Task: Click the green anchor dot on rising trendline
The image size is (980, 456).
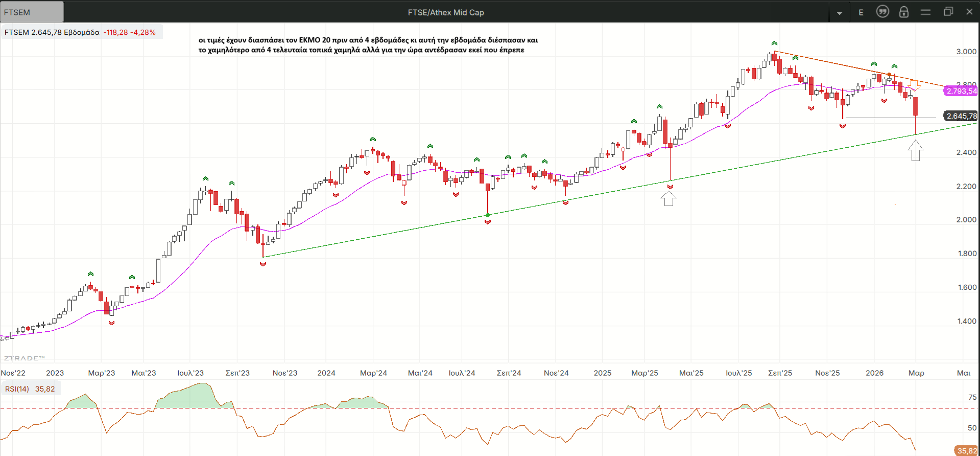Action: tap(488, 215)
